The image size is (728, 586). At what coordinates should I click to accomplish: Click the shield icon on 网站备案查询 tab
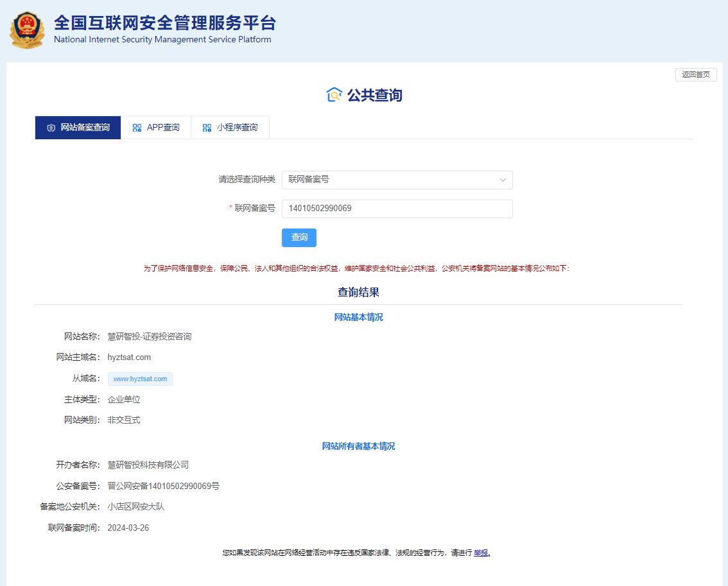(x=51, y=128)
